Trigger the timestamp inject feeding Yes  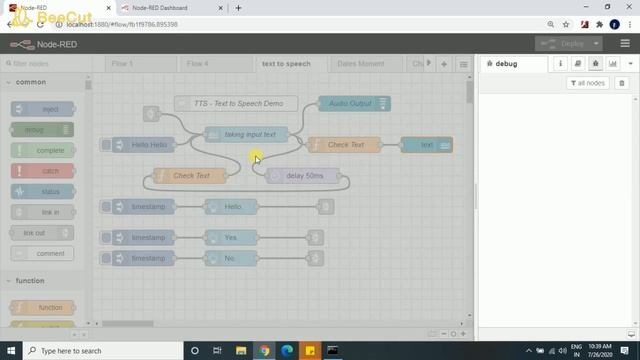point(106,238)
